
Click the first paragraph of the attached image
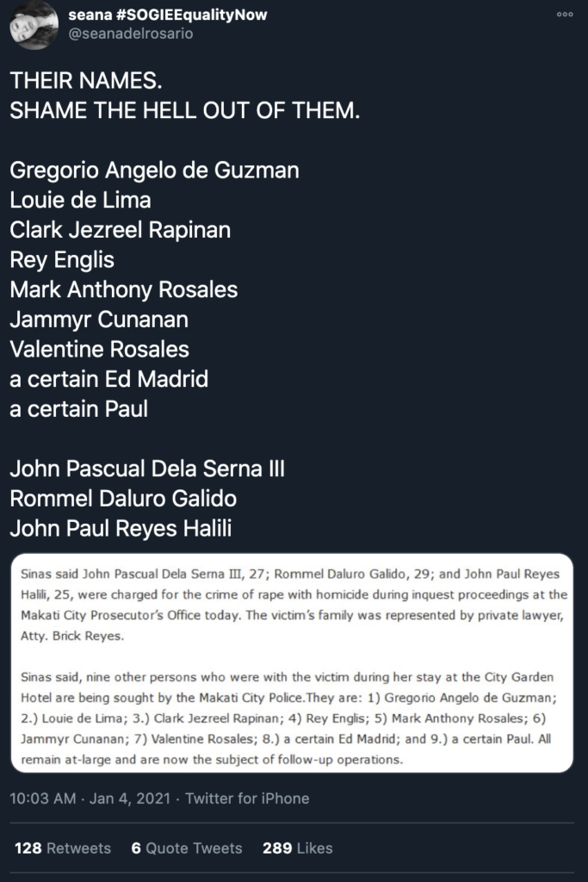pyautogui.click(x=294, y=605)
